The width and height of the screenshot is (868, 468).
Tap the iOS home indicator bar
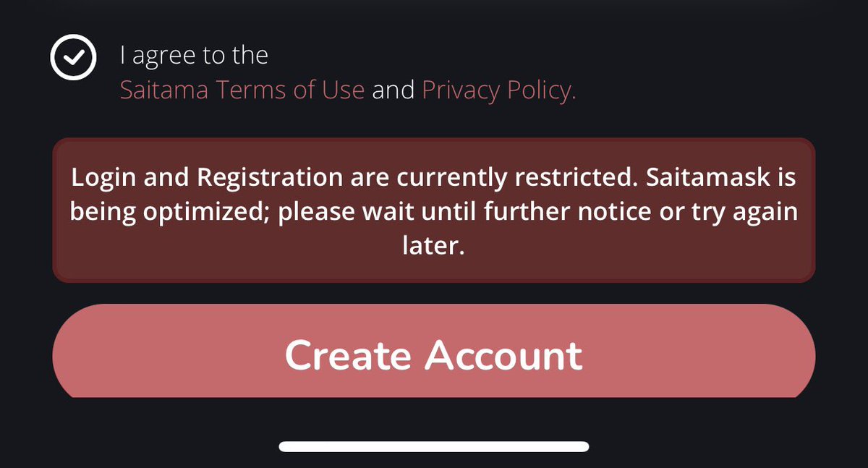(x=434, y=446)
